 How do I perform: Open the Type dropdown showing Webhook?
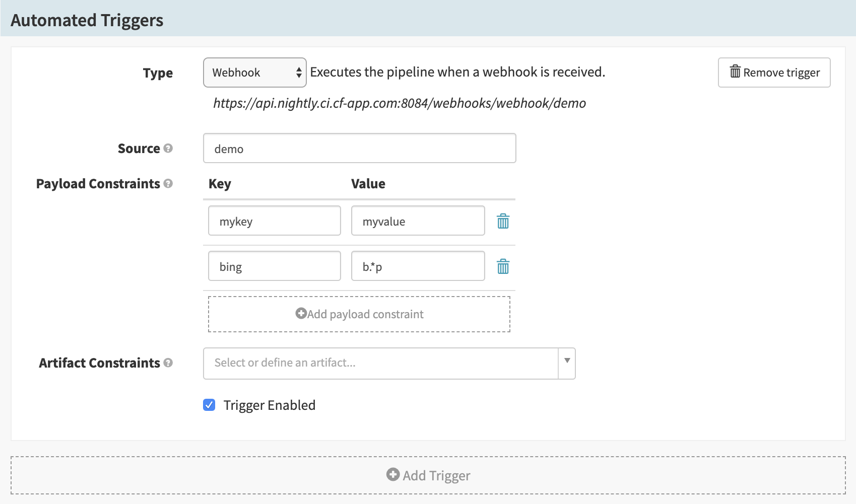[254, 73]
